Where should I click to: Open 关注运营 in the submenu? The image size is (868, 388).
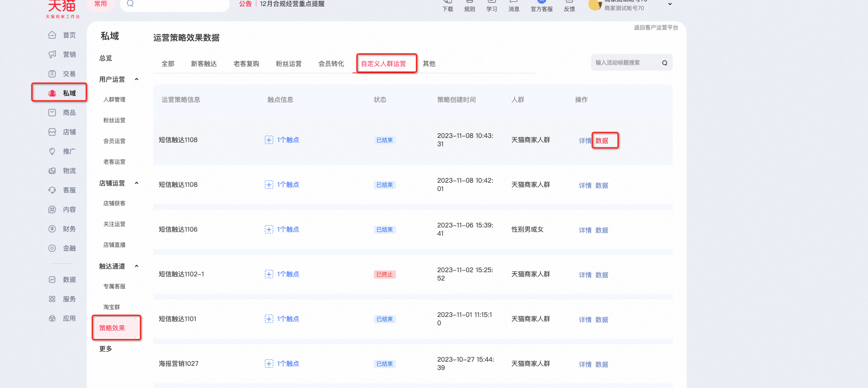[x=114, y=224]
